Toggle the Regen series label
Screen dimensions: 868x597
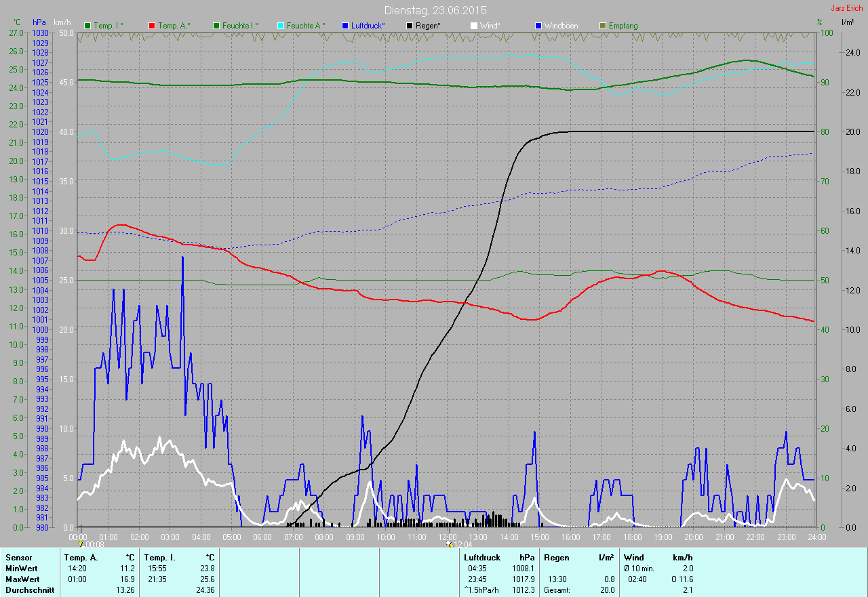tap(427, 26)
